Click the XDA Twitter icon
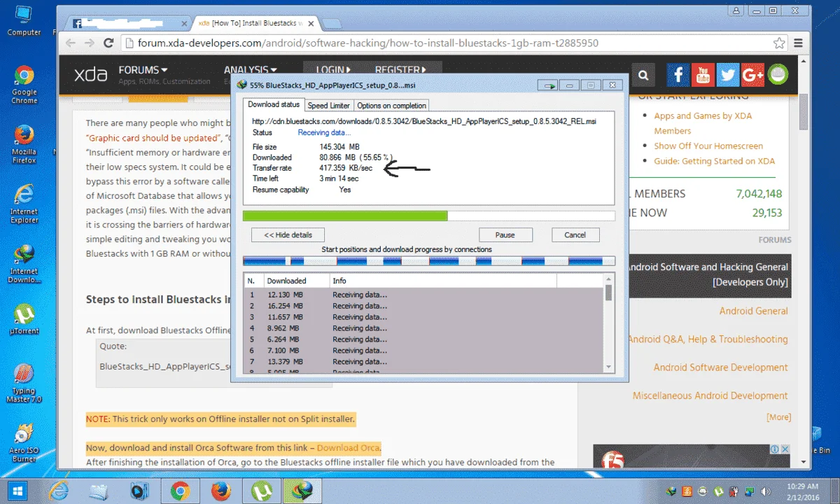This screenshot has width=840, height=504. click(x=728, y=75)
